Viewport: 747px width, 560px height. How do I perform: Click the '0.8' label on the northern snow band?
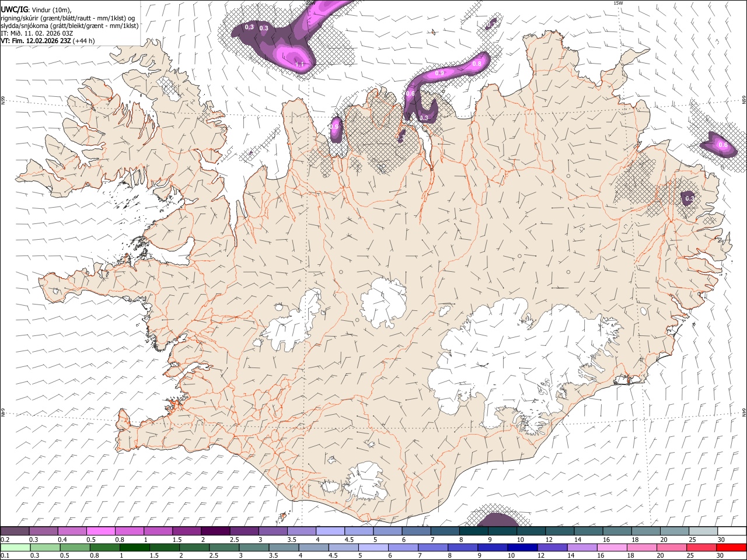click(477, 64)
